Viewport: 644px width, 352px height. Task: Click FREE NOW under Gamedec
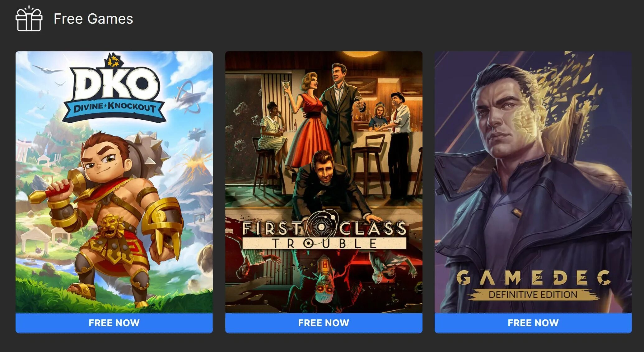pos(533,323)
